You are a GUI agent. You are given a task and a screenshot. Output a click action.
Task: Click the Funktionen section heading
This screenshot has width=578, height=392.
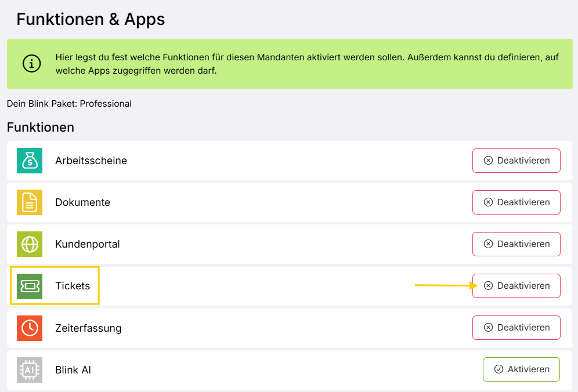click(x=41, y=127)
